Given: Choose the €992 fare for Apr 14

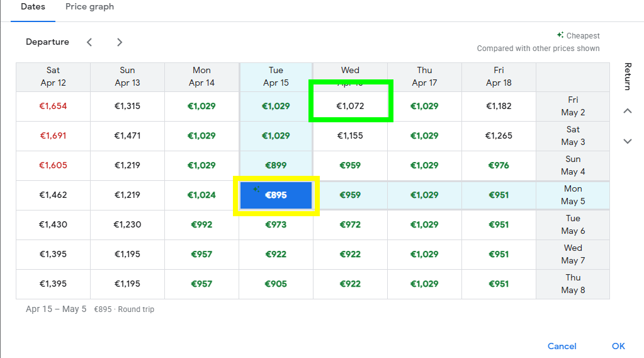Looking at the screenshot, I should click(201, 224).
